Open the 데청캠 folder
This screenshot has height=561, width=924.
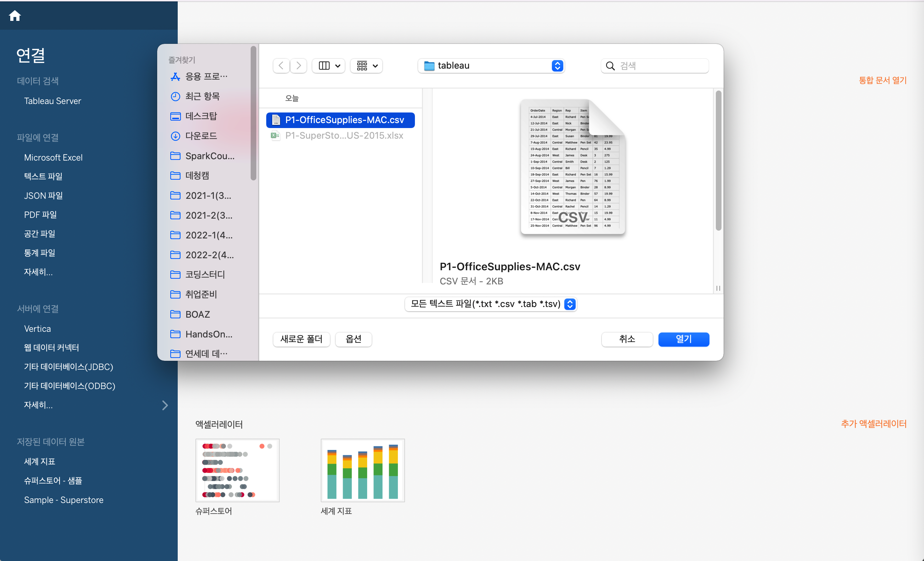click(190, 175)
